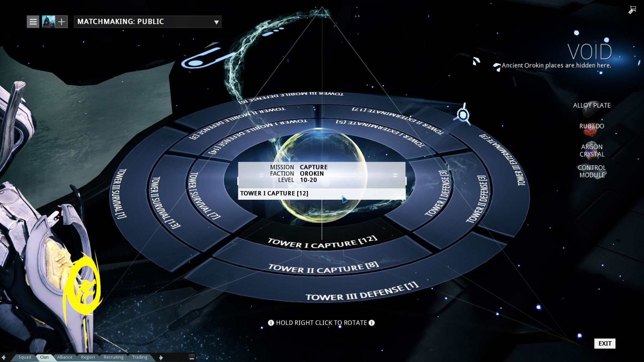Image resolution: width=644 pixels, height=362 pixels.
Task: Click the Alliance tab navigation item
Action: pos(65,357)
